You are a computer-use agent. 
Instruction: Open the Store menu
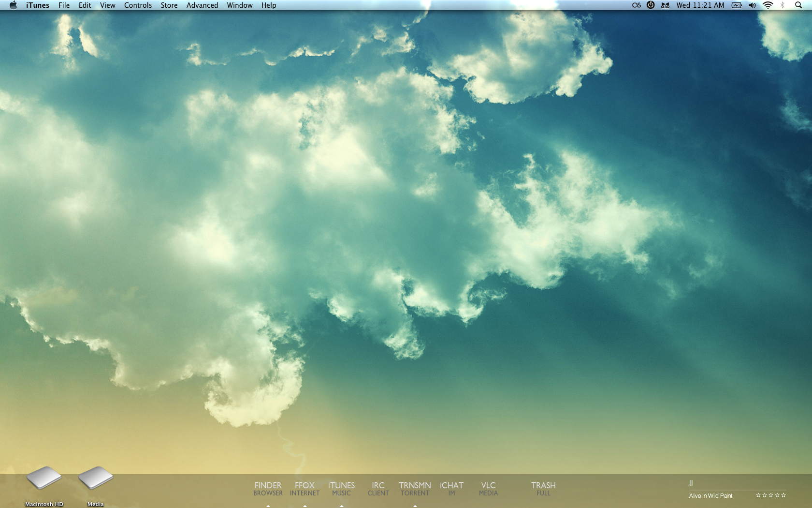coord(169,5)
